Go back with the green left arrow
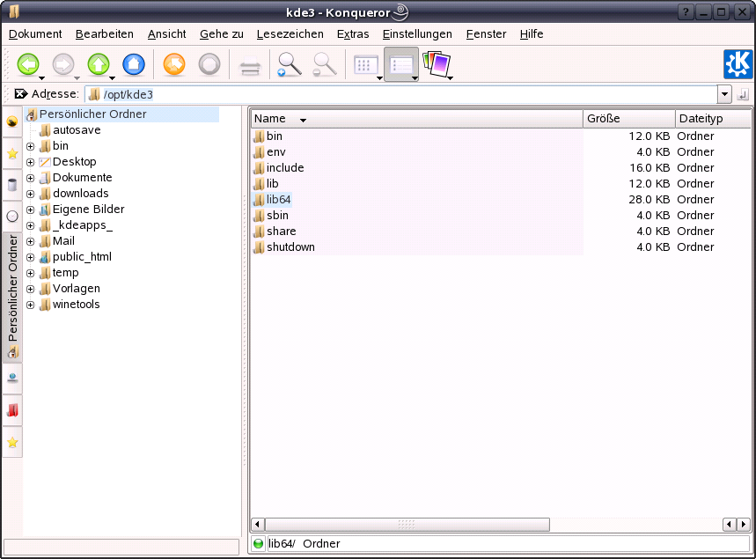The image size is (756, 559). pos(28,64)
